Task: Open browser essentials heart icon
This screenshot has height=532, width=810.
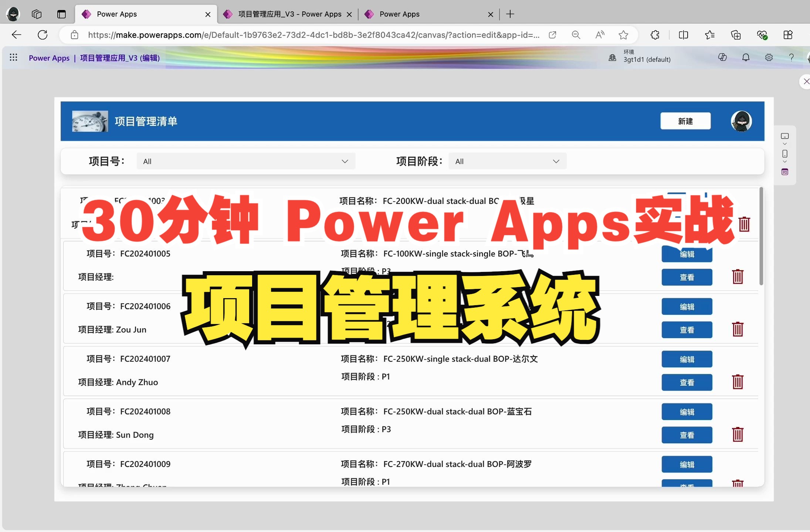Action: [762, 35]
